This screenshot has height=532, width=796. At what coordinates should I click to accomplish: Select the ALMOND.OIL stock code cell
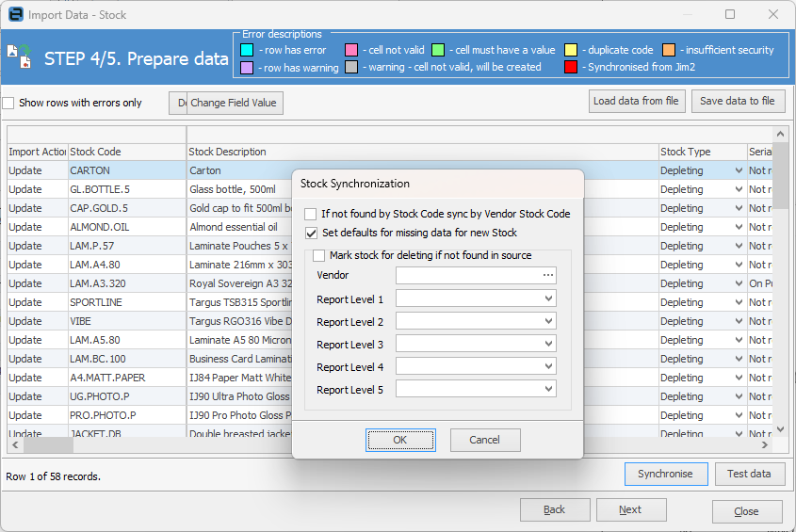[x=127, y=227]
